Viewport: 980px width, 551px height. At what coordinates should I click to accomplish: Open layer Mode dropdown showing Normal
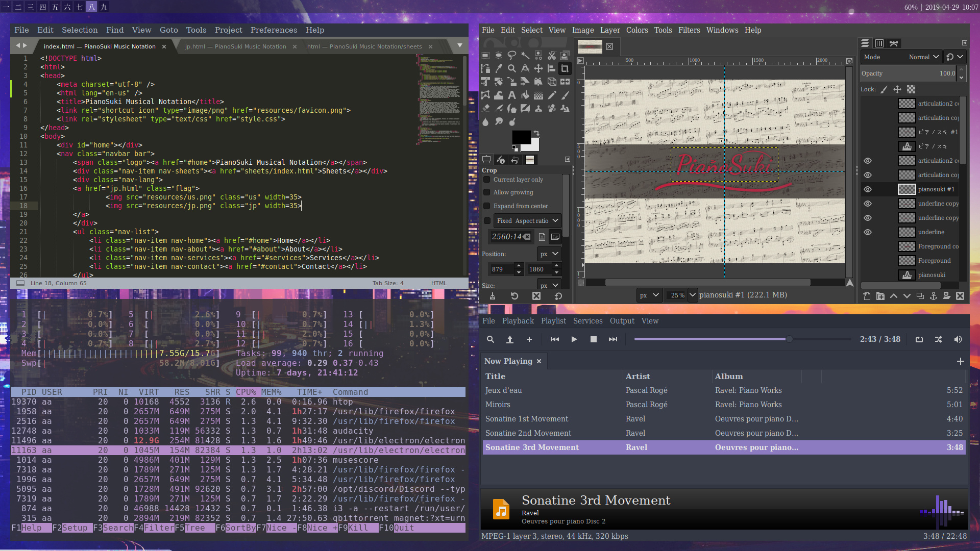coord(900,57)
